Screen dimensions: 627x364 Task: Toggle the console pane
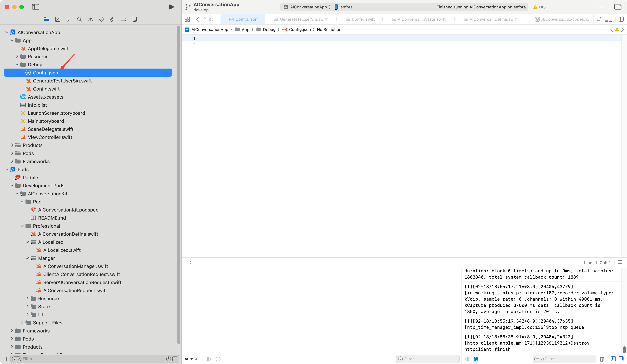621,359
